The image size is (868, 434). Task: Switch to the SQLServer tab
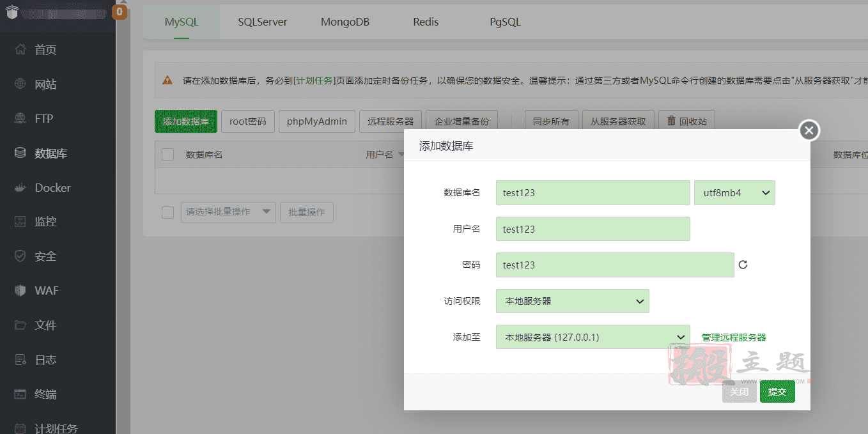263,22
